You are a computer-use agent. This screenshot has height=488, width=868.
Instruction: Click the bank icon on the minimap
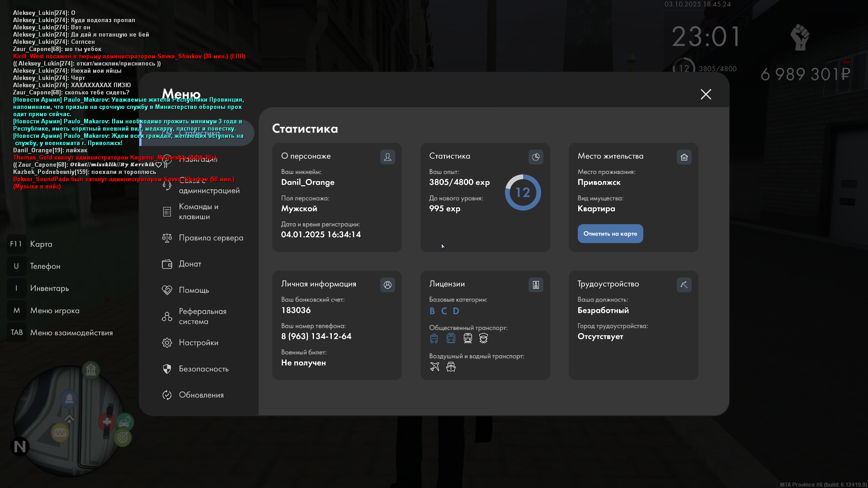point(91,370)
